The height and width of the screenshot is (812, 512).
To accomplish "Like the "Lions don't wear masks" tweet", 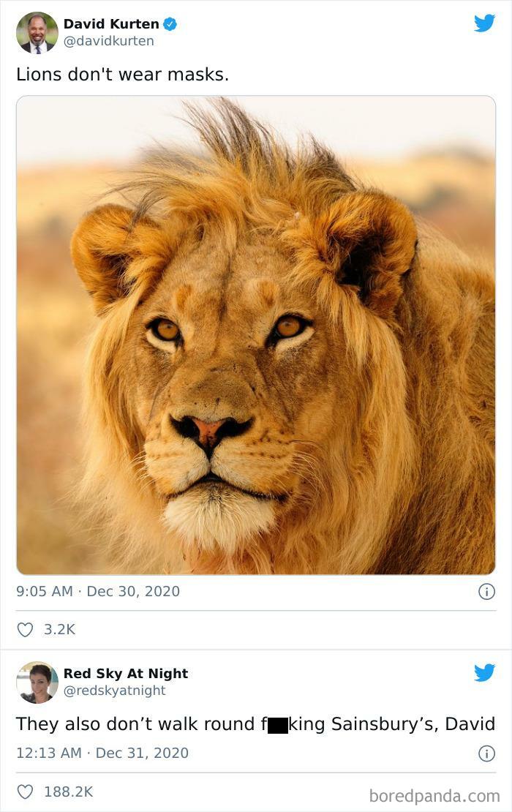I will pyautogui.click(x=25, y=629).
